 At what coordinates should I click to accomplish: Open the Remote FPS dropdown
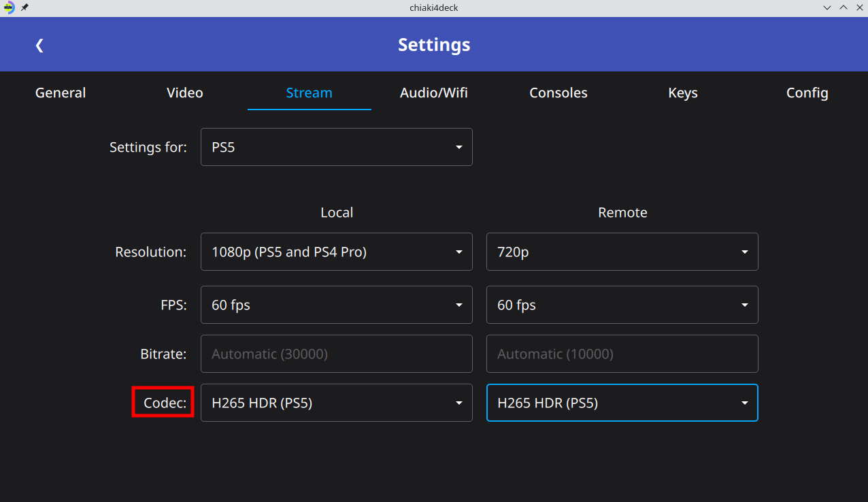click(x=622, y=305)
